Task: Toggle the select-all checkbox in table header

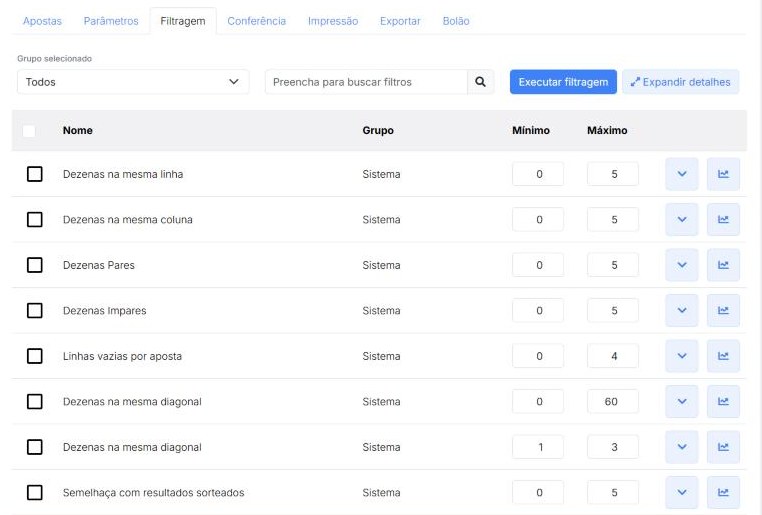Action: 29,131
